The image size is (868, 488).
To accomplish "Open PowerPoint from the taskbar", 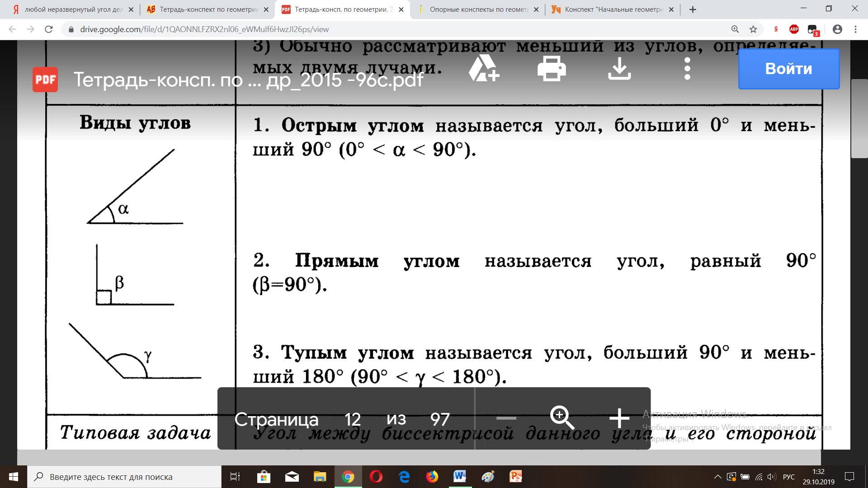I will coord(516,477).
